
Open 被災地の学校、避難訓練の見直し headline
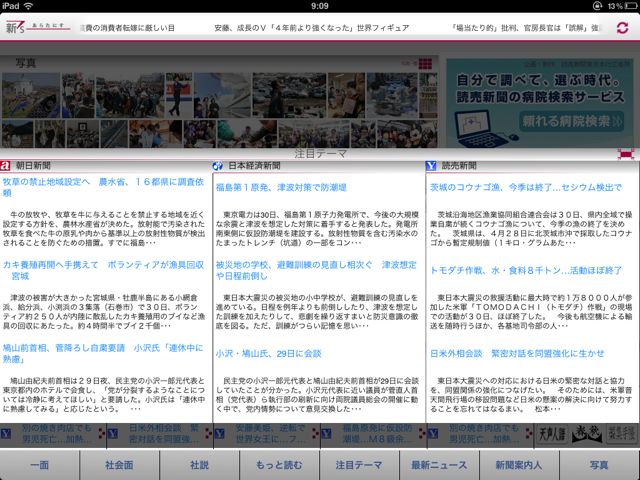tap(316, 270)
